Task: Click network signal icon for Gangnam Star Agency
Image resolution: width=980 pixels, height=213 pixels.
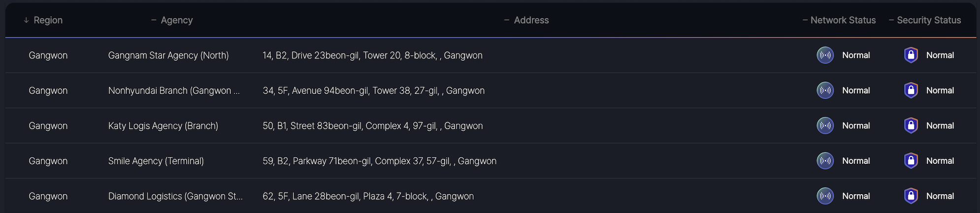Action: coord(825,55)
